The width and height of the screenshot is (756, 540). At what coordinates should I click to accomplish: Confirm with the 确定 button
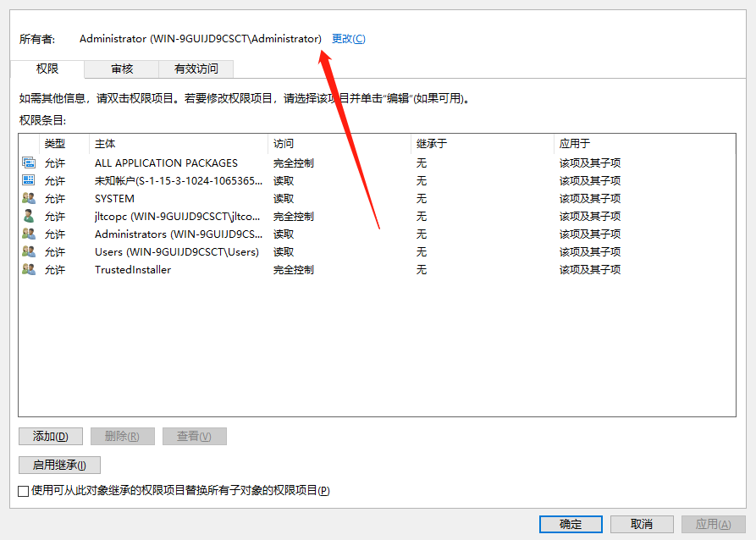(x=571, y=524)
